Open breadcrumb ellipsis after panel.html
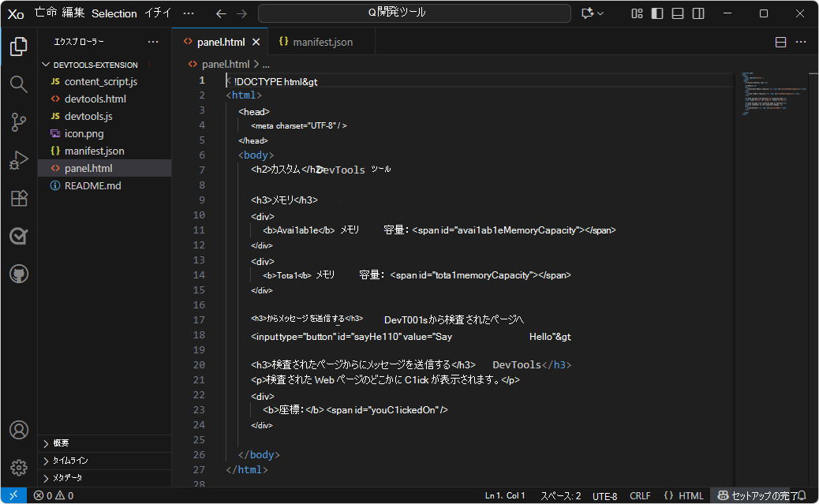This screenshot has height=504, width=819. [266, 64]
